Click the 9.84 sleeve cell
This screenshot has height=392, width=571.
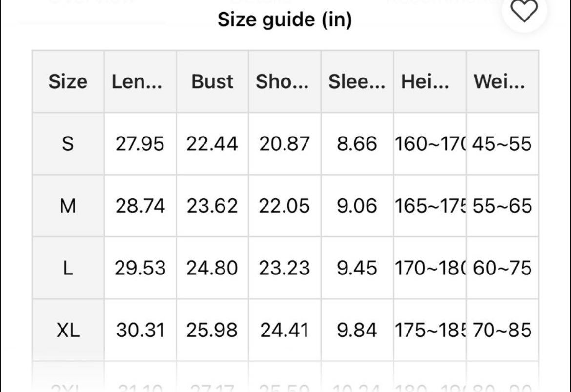coord(357,331)
